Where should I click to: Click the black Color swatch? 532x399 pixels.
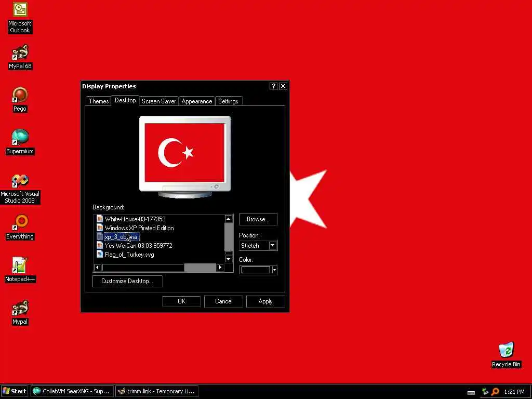256,270
